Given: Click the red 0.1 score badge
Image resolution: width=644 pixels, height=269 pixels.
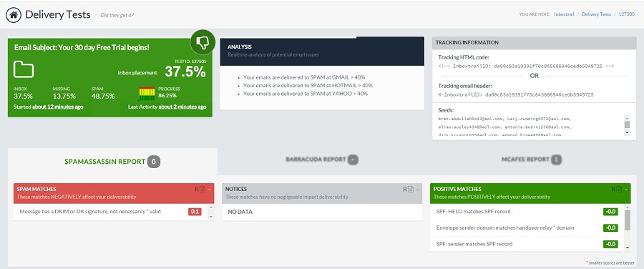Looking at the screenshot, I should pos(195,212).
